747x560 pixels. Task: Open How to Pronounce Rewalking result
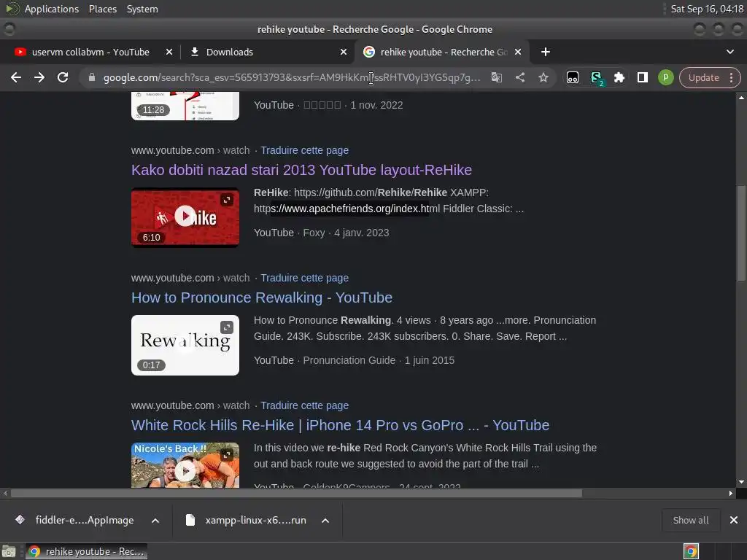[x=262, y=297]
